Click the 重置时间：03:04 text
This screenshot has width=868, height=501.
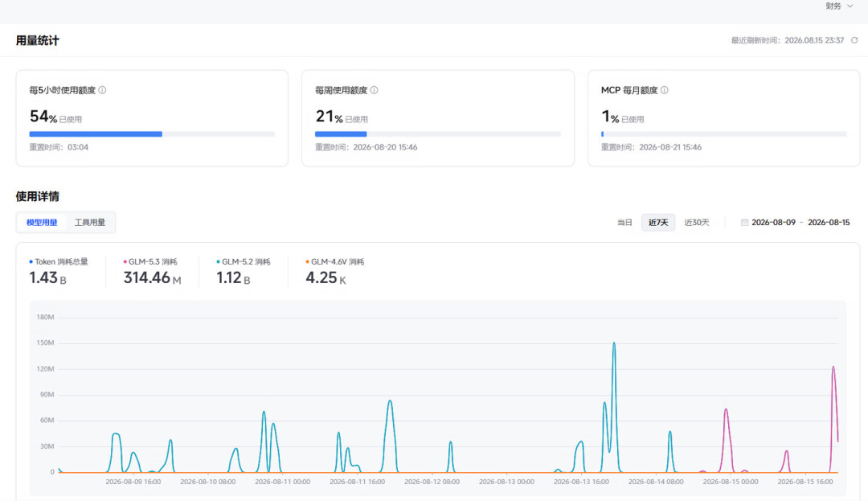[x=59, y=147]
